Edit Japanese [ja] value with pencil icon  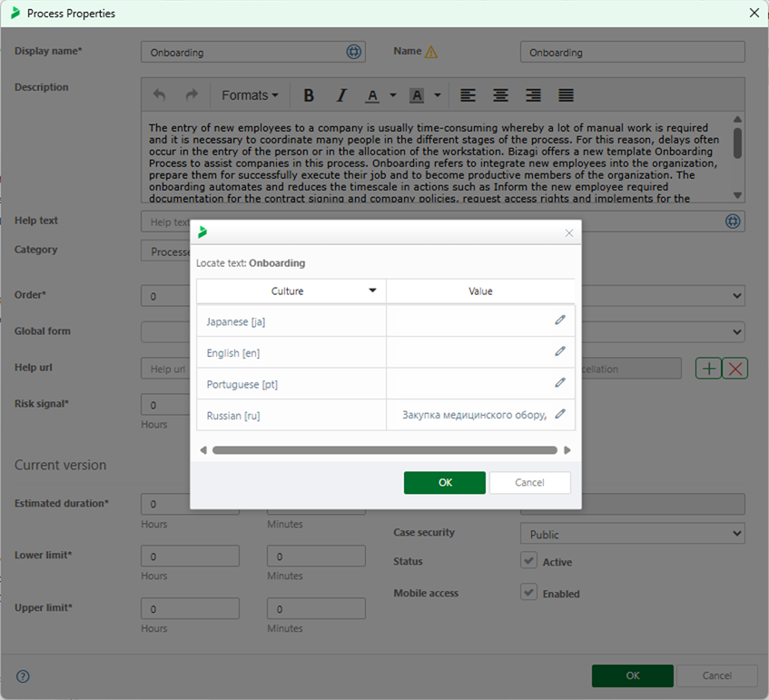560,320
